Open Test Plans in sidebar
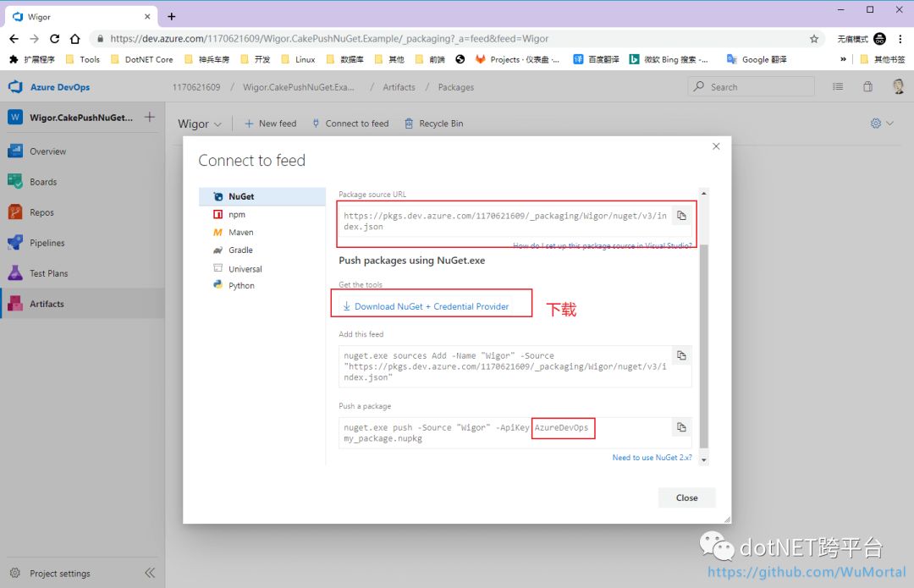Image resolution: width=914 pixels, height=588 pixels. [x=82, y=273]
